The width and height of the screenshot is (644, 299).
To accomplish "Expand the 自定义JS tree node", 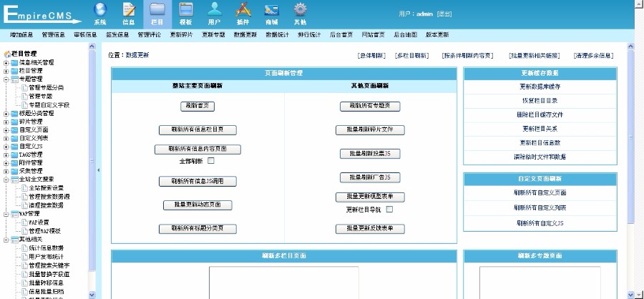I will pyautogui.click(x=6, y=147).
